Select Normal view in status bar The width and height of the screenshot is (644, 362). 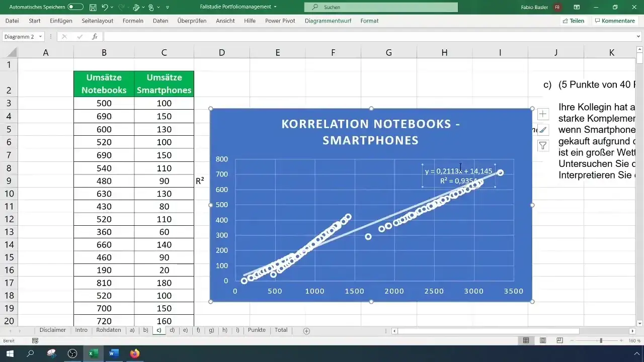coord(526,340)
